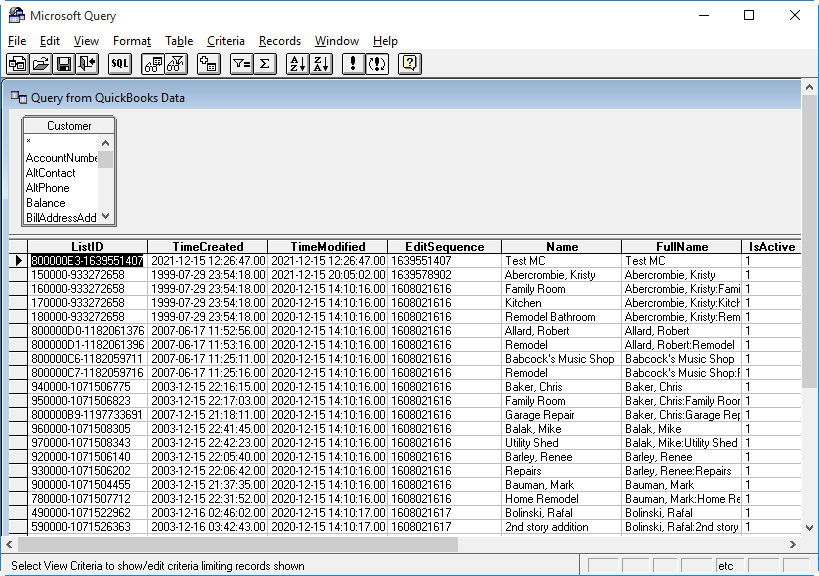Select the AltContact field in Customer list
Screen dimensions: 819x576
tap(61, 173)
